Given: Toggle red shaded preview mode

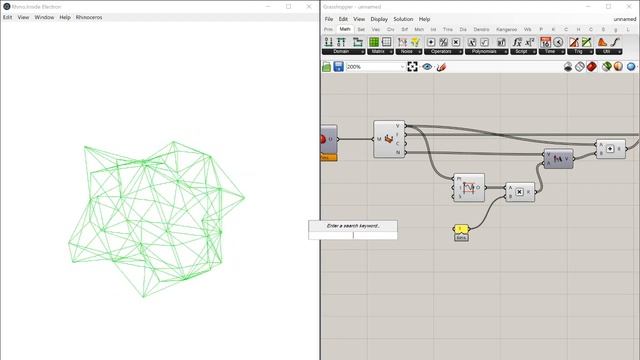Looking at the screenshot, I should click(591, 67).
